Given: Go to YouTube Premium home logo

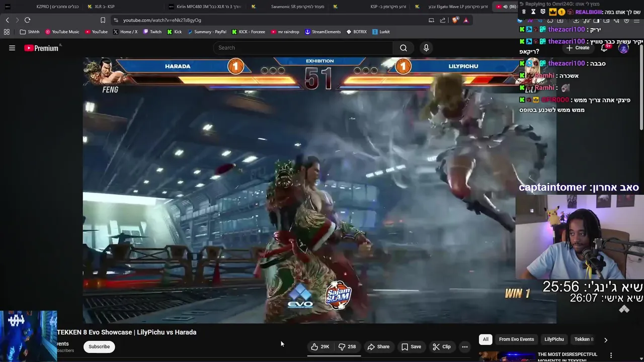Looking at the screenshot, I should pyautogui.click(x=41, y=48).
